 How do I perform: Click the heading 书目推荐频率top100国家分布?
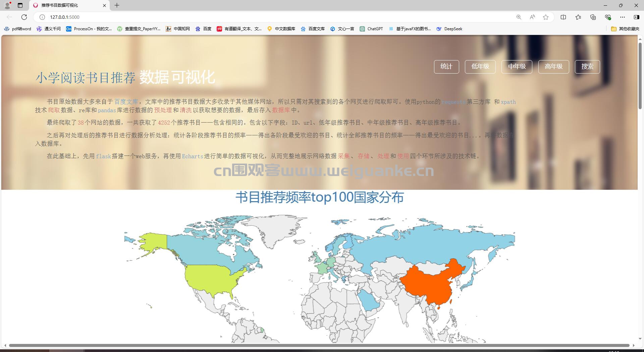click(319, 197)
